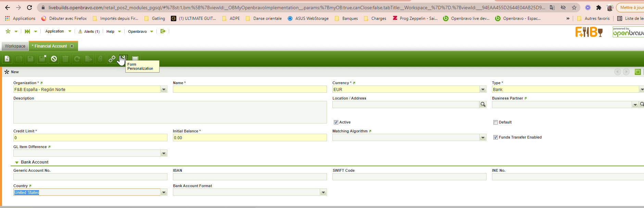Screen dimensions: 644x208
Task: Open Form Personalization wrench icon
Action: coord(124,58)
